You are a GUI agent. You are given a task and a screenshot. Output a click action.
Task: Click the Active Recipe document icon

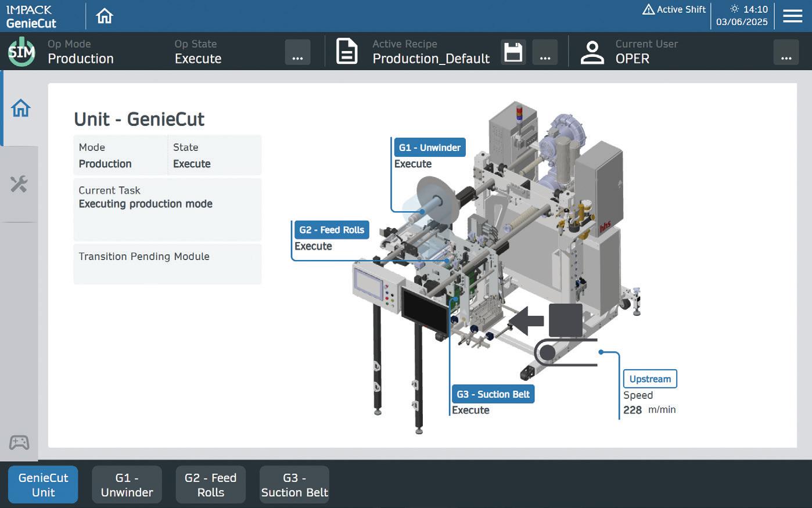pyautogui.click(x=347, y=52)
